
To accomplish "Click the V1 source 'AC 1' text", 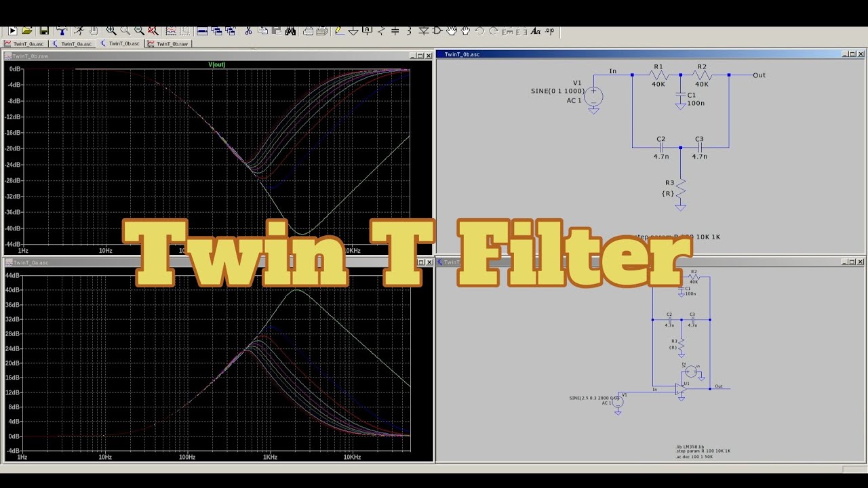I will point(574,100).
